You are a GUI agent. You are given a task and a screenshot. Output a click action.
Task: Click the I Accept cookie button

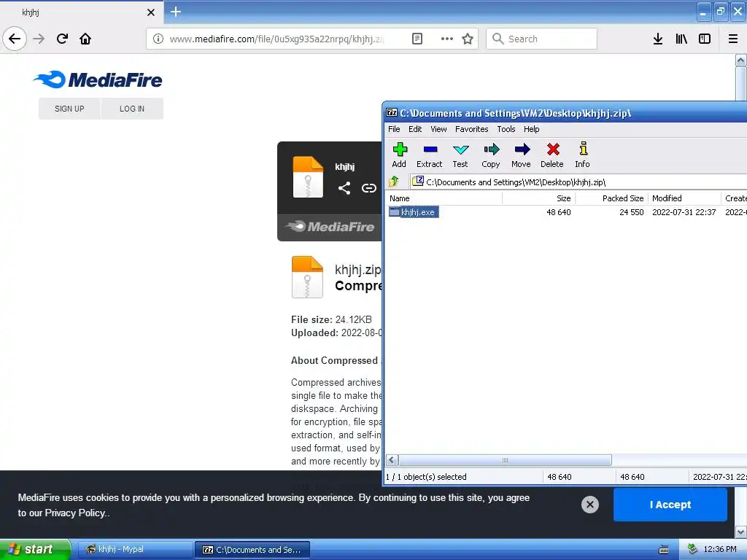click(670, 505)
